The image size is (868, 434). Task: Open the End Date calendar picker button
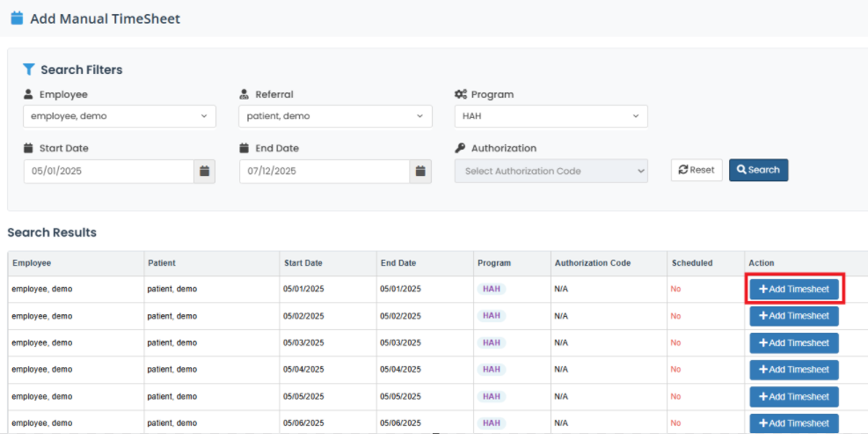click(420, 172)
